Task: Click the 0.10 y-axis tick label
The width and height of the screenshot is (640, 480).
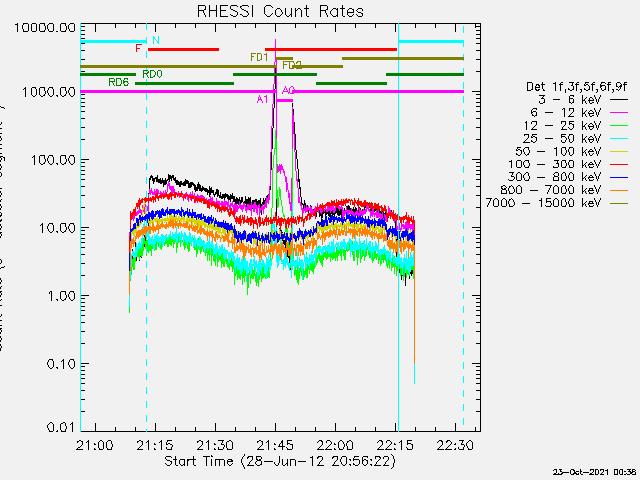Action: [62, 364]
